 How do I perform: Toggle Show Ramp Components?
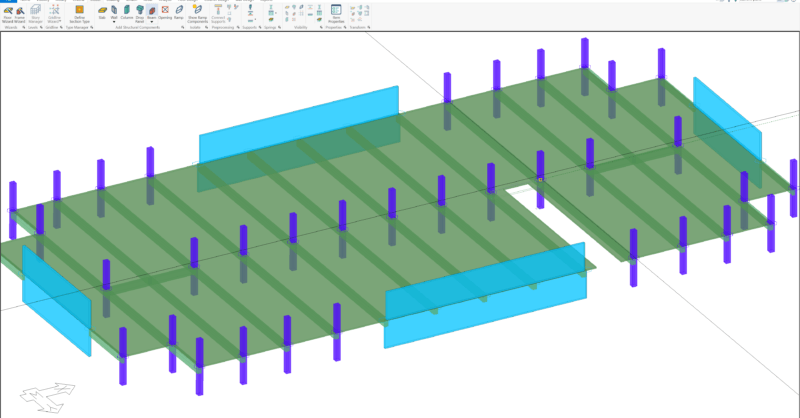click(197, 12)
